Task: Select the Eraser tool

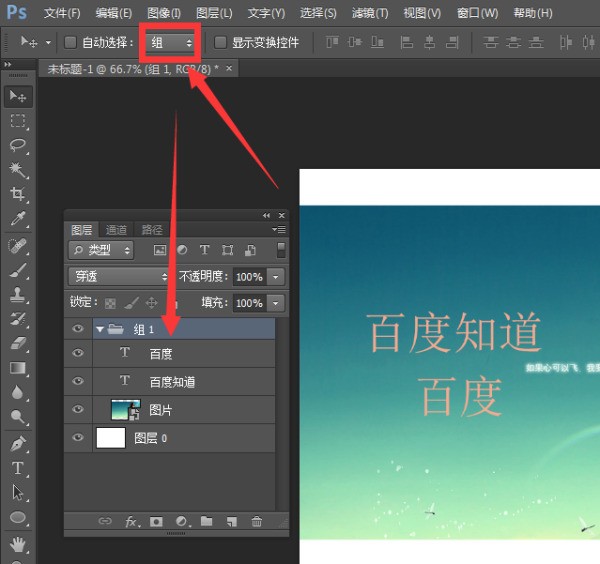Action: [x=17, y=343]
